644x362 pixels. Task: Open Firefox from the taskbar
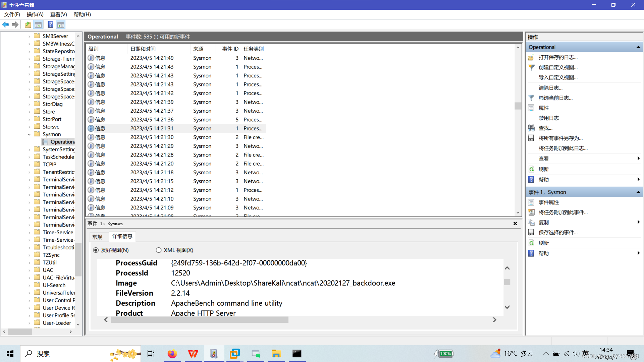(172, 354)
